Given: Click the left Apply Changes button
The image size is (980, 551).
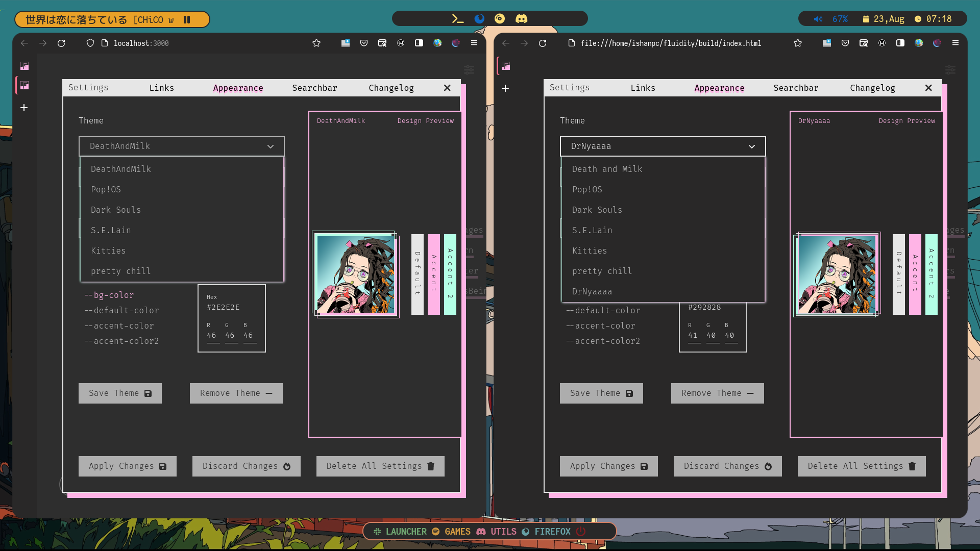Looking at the screenshot, I should click(x=127, y=466).
